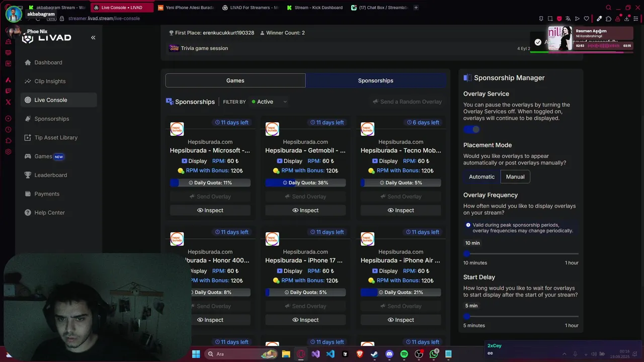
Task: Switch to the Games tab
Action: tap(235, 80)
